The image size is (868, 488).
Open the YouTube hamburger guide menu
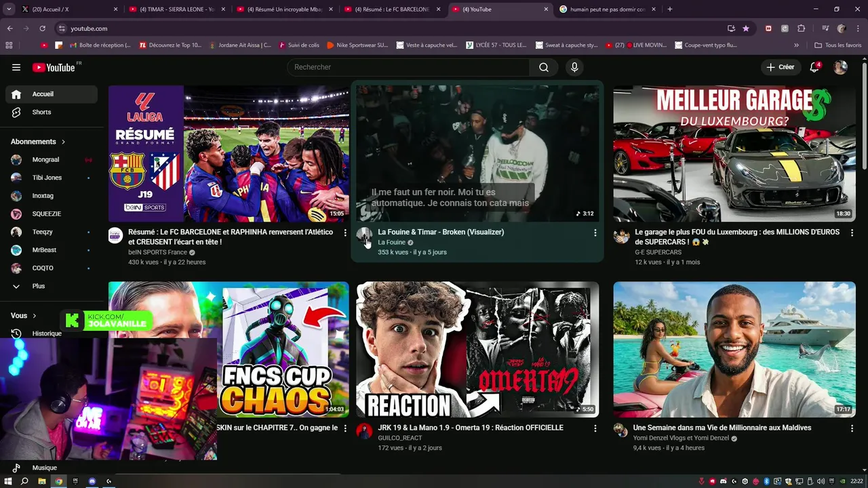click(16, 67)
